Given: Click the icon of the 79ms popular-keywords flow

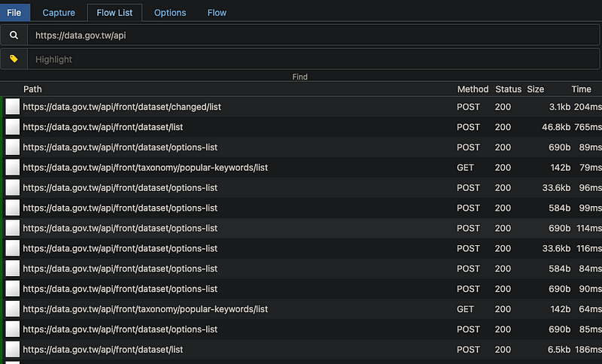Looking at the screenshot, I should tap(12, 168).
